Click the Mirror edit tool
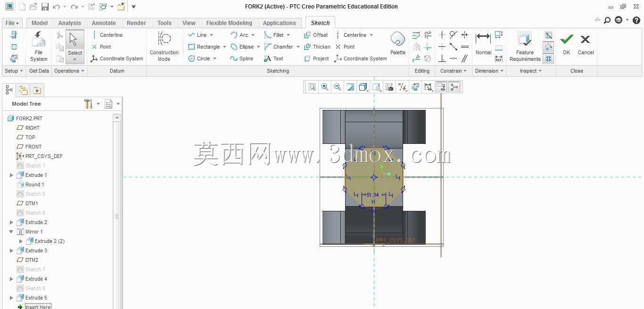Viewport: 644px width, 309px height. [x=416, y=47]
